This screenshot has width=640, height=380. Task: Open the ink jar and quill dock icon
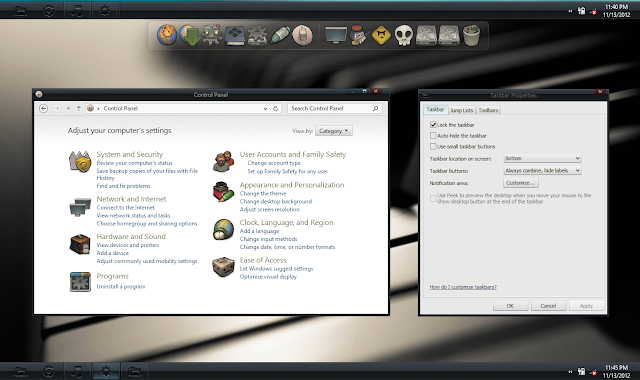point(358,36)
